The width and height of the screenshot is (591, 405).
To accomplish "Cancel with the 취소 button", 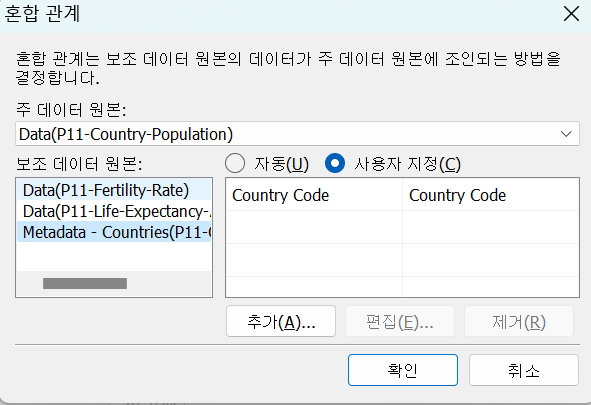I will pyautogui.click(x=524, y=370).
